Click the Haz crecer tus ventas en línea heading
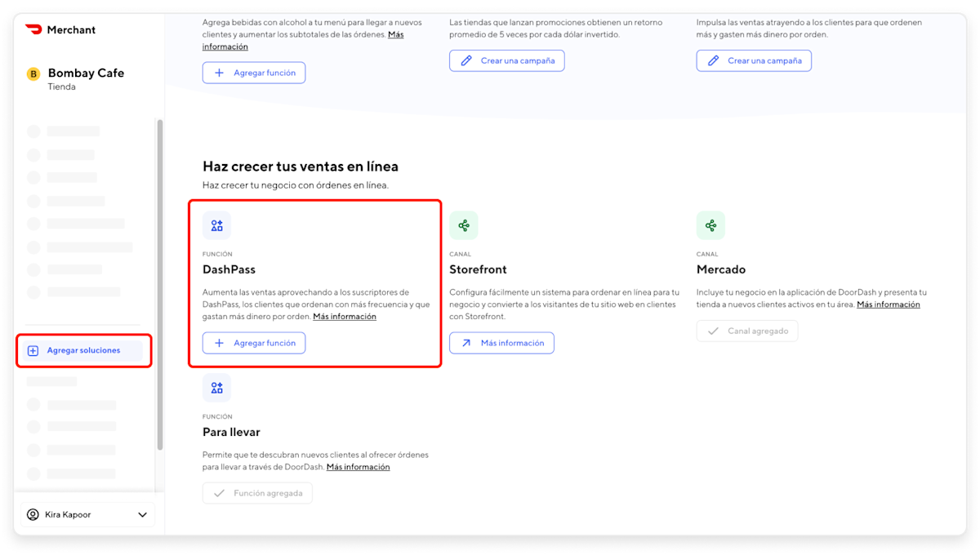The height and width of the screenshot is (560, 980). (x=301, y=167)
